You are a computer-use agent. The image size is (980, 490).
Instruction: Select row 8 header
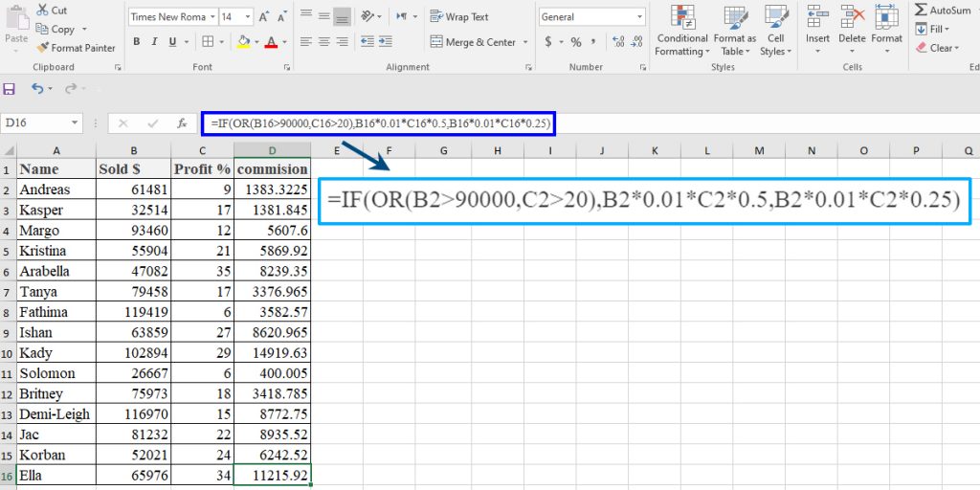pyautogui.click(x=8, y=312)
